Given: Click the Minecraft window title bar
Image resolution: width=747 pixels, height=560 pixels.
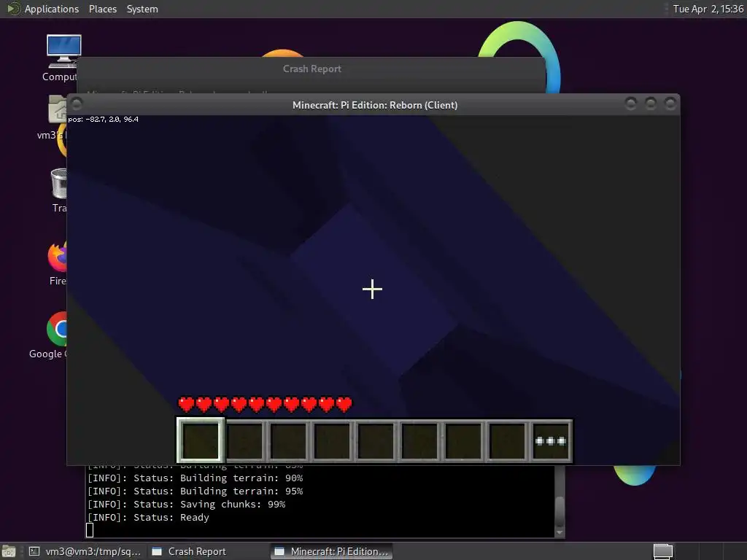Looking at the screenshot, I should (x=375, y=105).
